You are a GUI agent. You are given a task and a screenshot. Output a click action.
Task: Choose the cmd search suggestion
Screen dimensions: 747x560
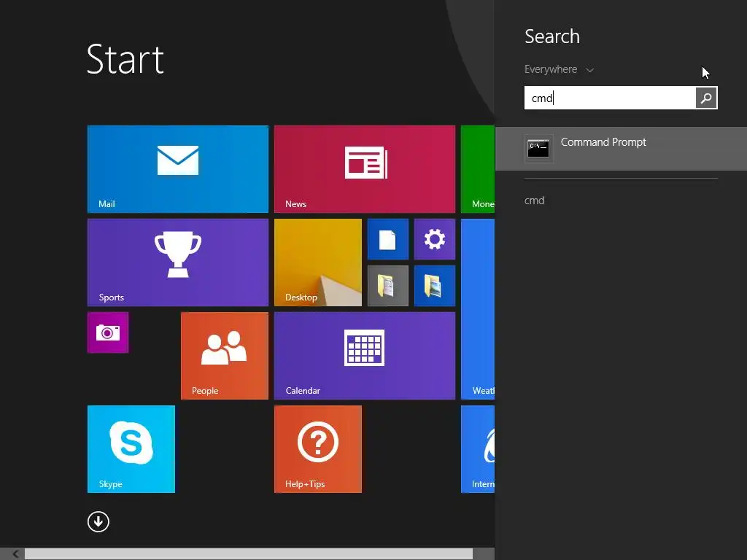point(535,201)
